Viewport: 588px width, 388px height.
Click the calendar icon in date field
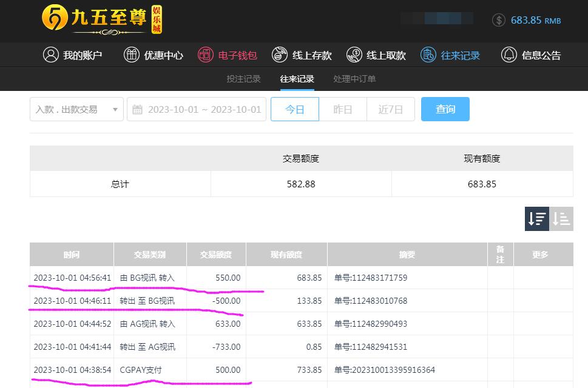[137, 109]
